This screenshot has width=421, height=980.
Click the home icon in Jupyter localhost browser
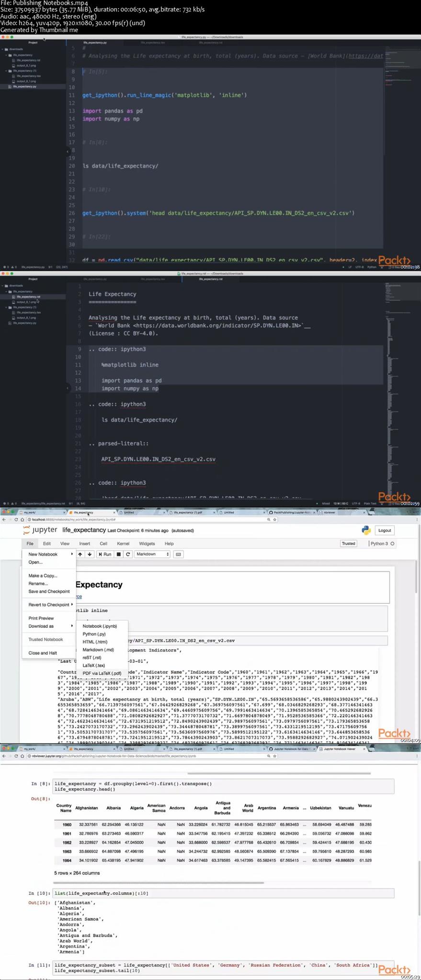(22, 519)
